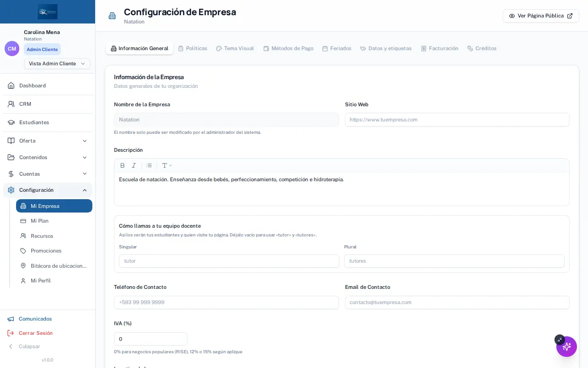Switch to the Tema Visual tab

(235, 48)
